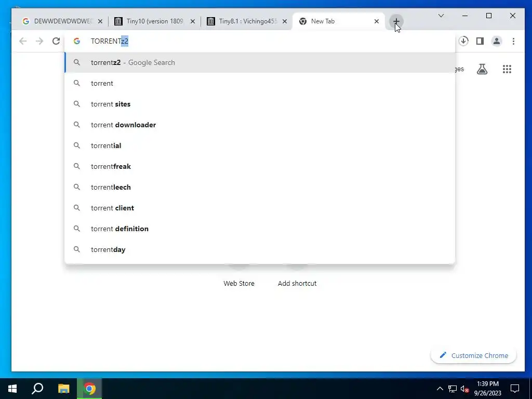The image size is (532, 399).
Task: Choose the torrent definition suggestion
Action: pos(260,229)
